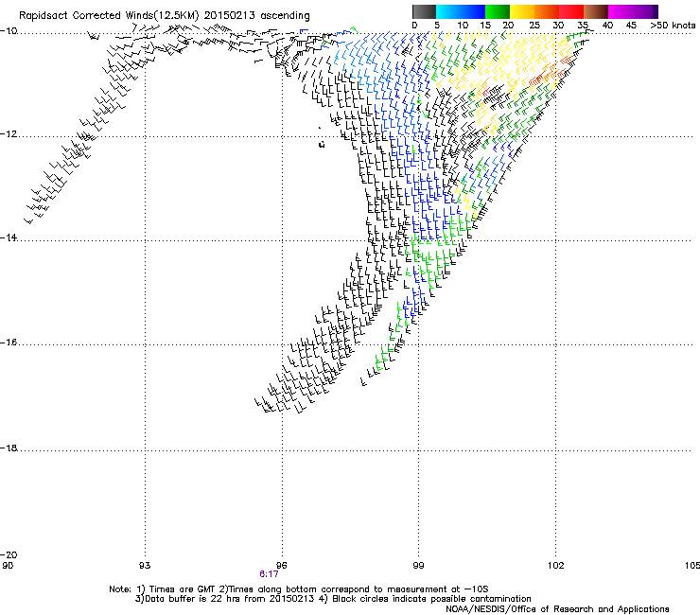Click the '10' legend scale number
Screen dimensions: 700x615
463,25
